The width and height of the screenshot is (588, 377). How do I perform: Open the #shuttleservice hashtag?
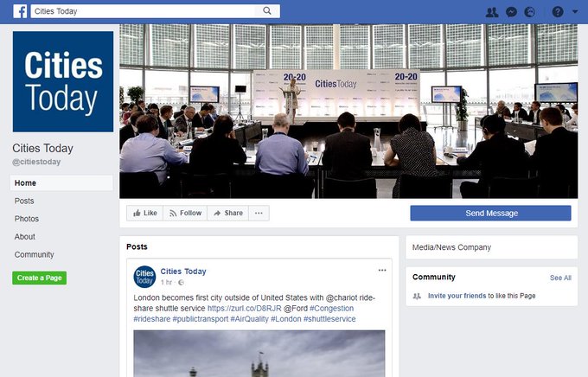point(329,319)
